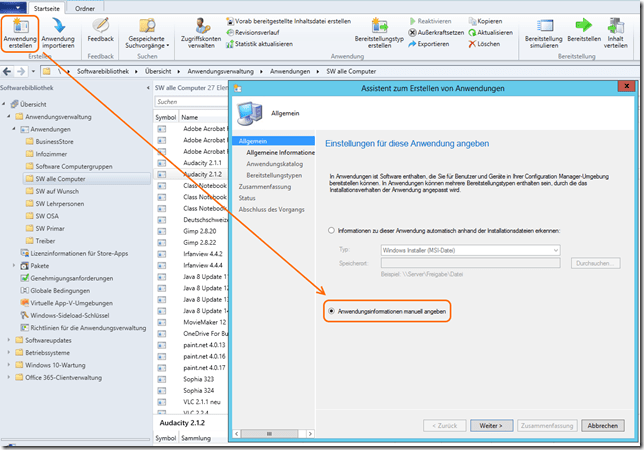Click the Inhalt verteilen icon
The height and width of the screenshot is (450, 644).
click(x=617, y=32)
